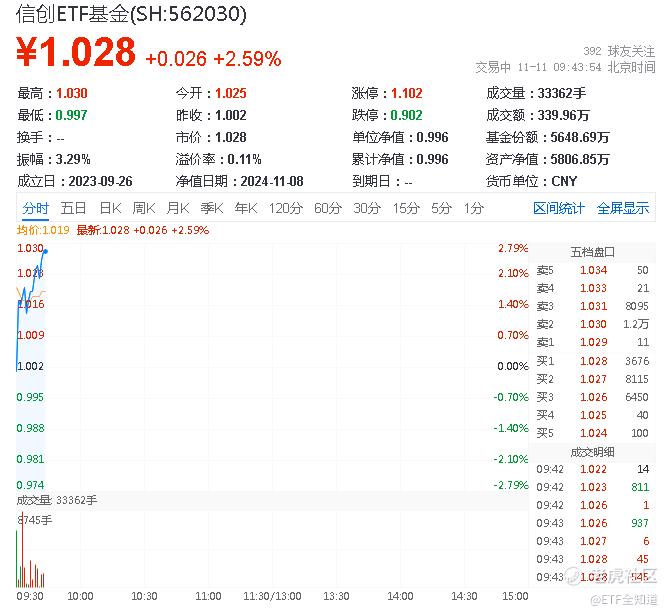Image resolution: width=670 pixels, height=615 pixels.
Task: Select the 分时 chart tab
Action: (x=35, y=208)
